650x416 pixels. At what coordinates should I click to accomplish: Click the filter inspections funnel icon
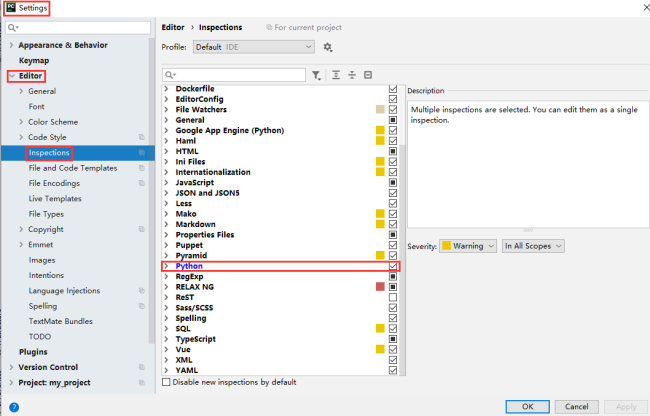coord(316,75)
